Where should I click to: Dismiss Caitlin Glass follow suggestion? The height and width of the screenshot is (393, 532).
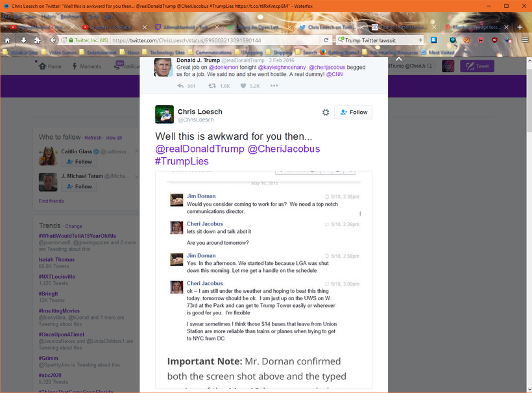[x=137, y=151]
